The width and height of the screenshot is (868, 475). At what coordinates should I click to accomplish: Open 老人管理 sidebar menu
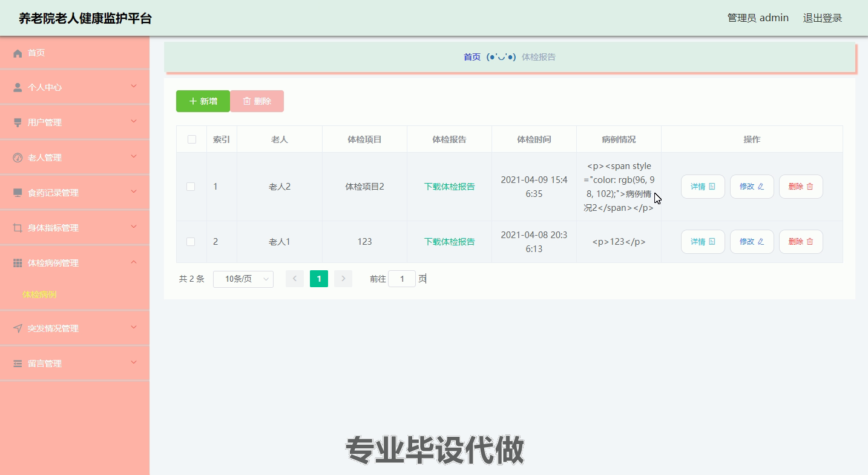(74, 158)
